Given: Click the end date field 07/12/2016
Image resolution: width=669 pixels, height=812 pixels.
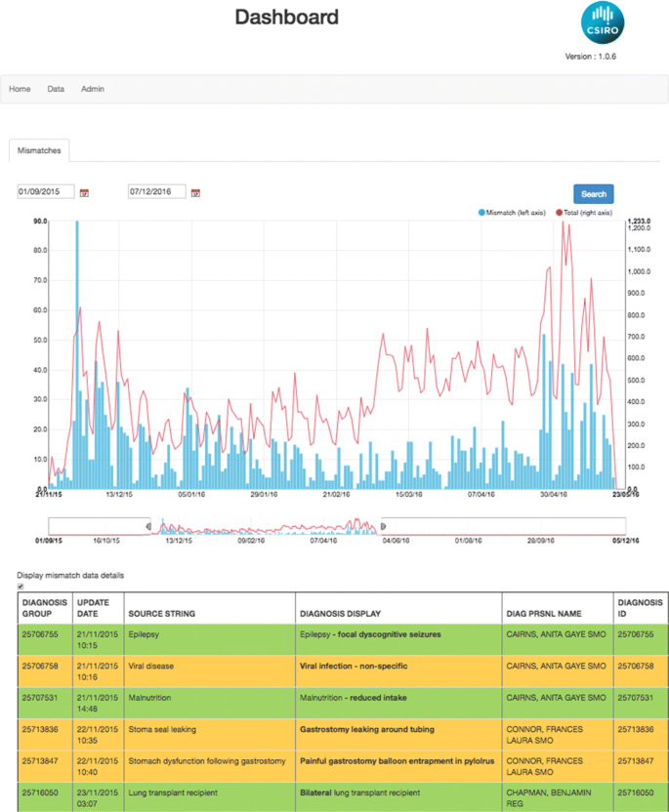Looking at the screenshot, I should (157, 192).
